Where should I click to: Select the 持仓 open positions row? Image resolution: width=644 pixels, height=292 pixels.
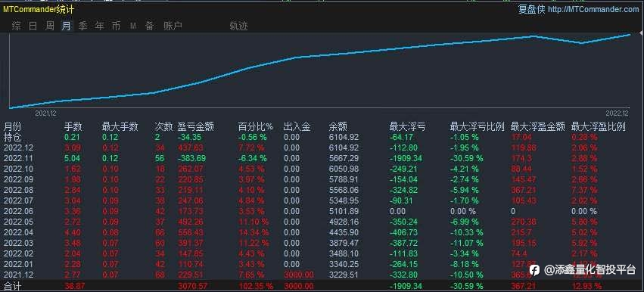[322, 137]
